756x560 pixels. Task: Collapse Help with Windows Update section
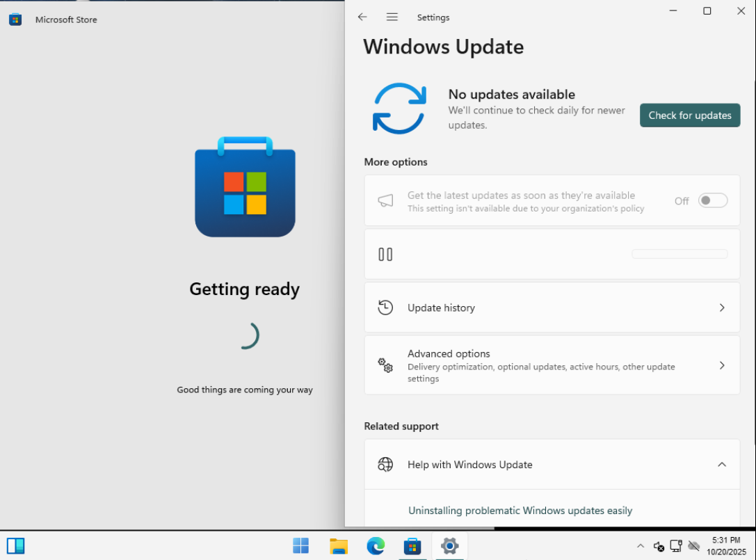coord(722,465)
